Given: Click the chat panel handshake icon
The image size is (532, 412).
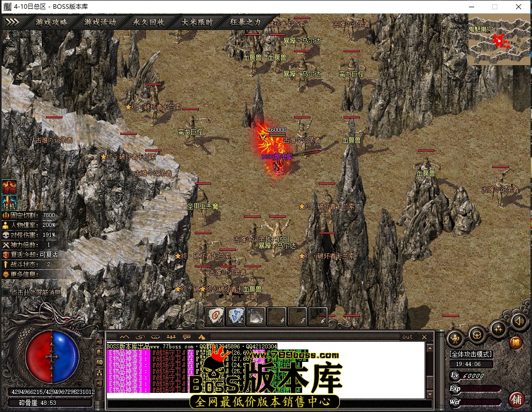Looking at the screenshot, I should (x=155, y=337).
